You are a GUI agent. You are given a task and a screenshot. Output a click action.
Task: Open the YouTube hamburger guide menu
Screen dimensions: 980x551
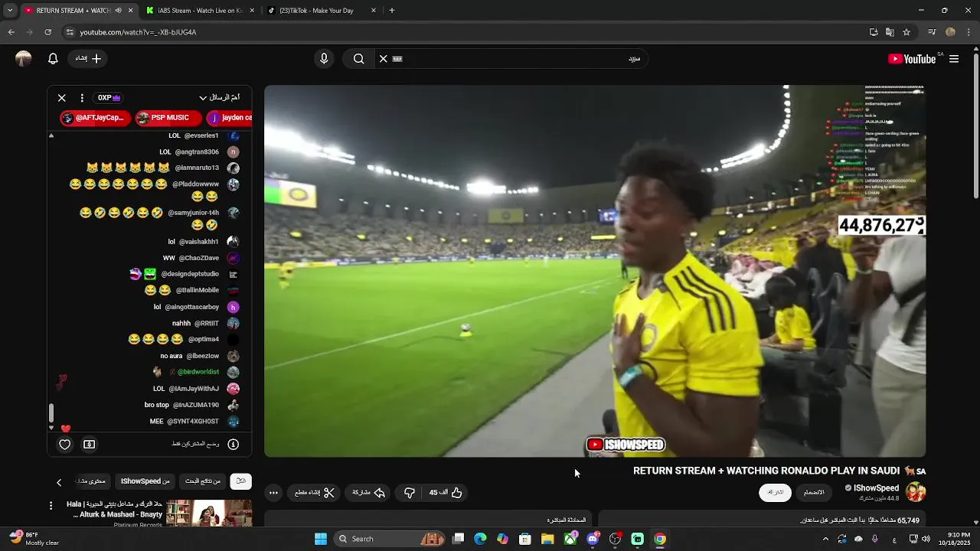[954, 59]
